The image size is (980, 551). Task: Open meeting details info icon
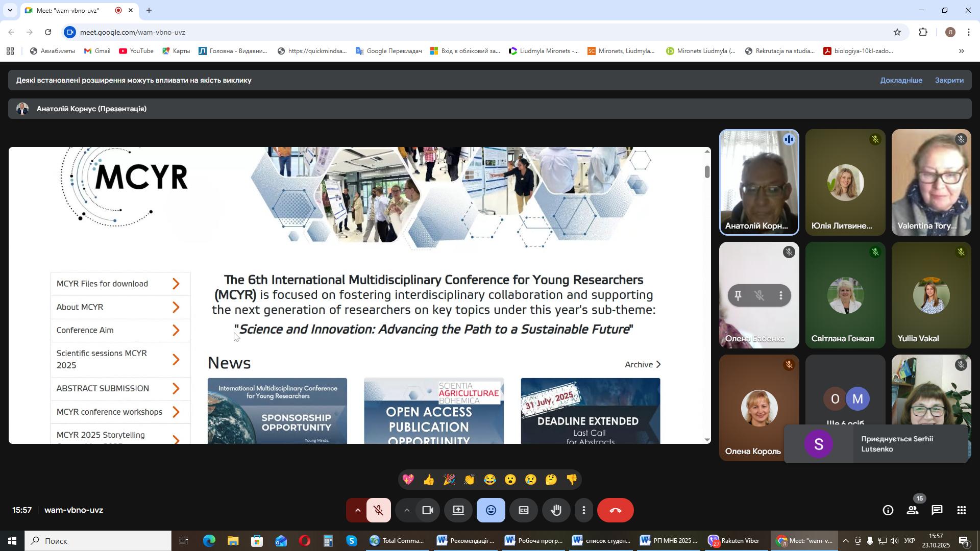tap(888, 511)
